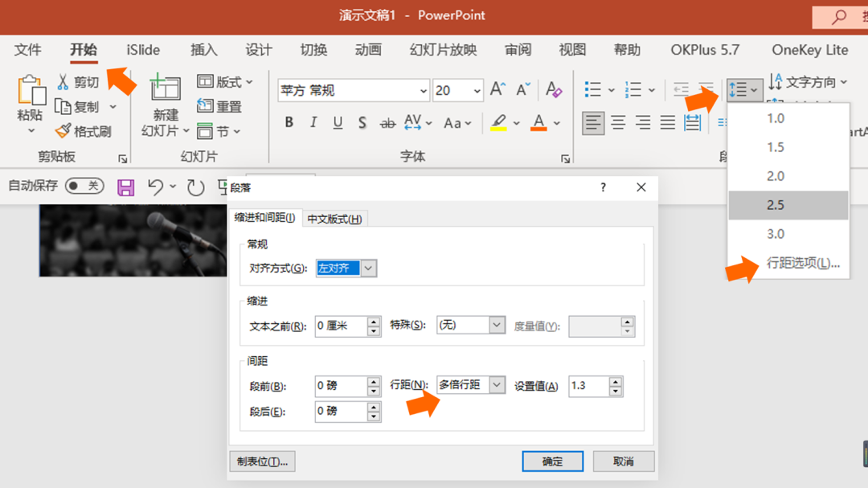Screen dimensions: 868x488
Task: Open the 设计 ribbon tab
Action: (x=258, y=49)
